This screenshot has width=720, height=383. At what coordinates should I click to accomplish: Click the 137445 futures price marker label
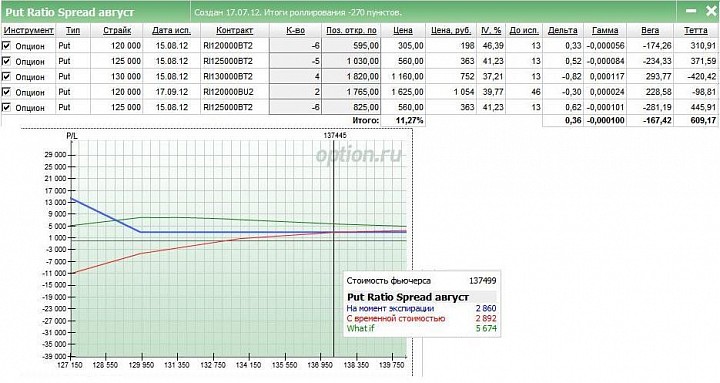tap(335, 135)
